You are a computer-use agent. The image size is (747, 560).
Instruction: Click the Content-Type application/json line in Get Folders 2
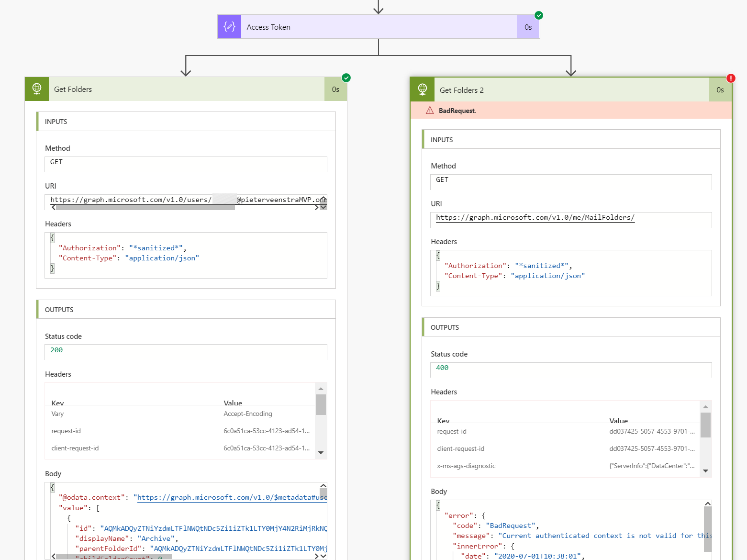[x=514, y=276]
